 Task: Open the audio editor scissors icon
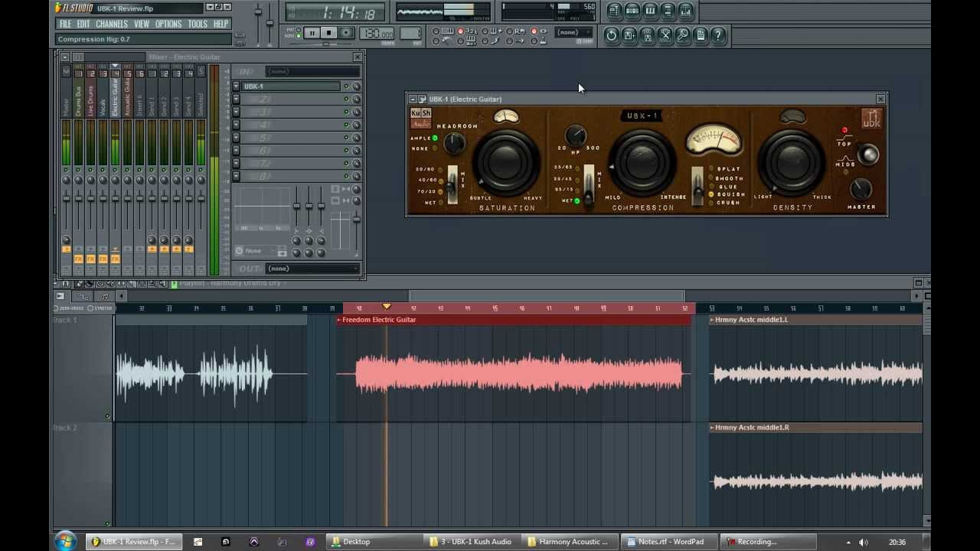665,35
